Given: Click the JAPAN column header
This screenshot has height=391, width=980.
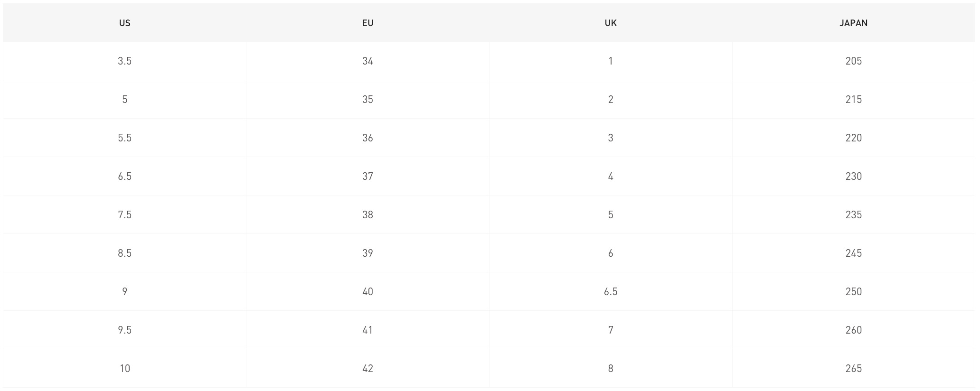Looking at the screenshot, I should (x=854, y=23).
